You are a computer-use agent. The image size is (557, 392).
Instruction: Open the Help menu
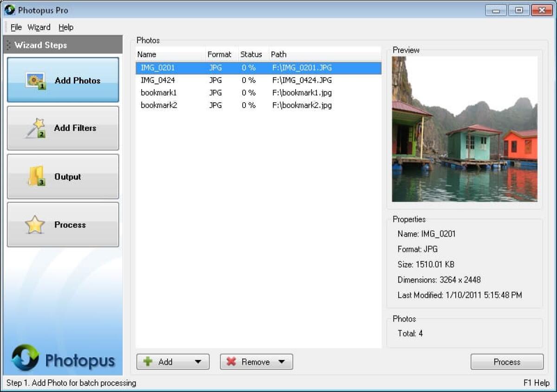[66, 27]
